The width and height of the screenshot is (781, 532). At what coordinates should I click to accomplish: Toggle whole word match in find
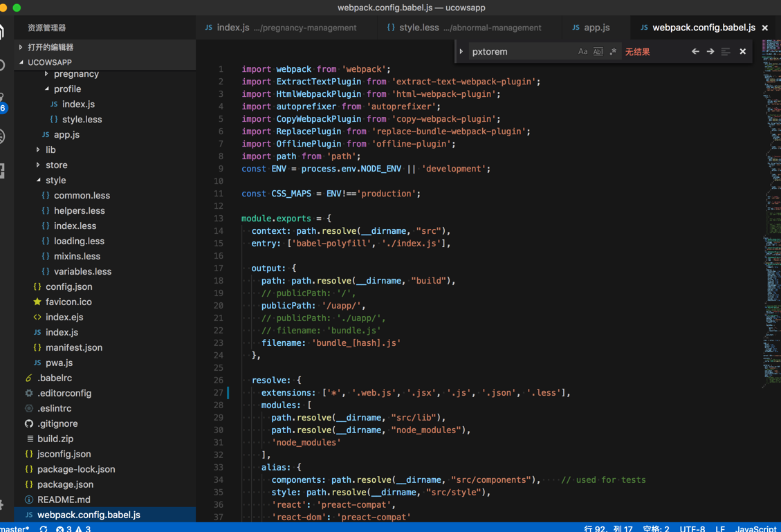(598, 52)
